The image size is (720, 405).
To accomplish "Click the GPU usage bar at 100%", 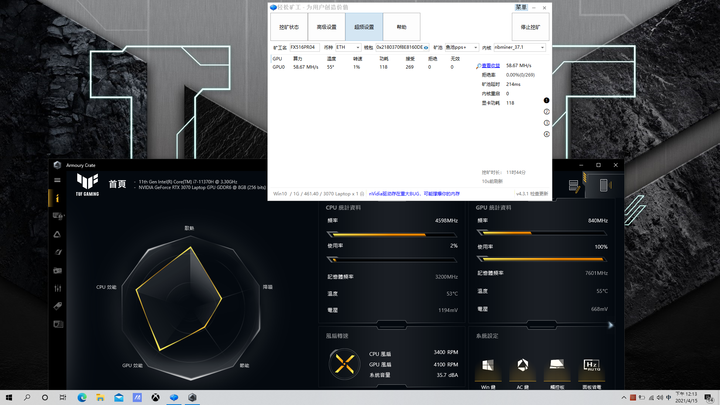I will click(x=542, y=259).
